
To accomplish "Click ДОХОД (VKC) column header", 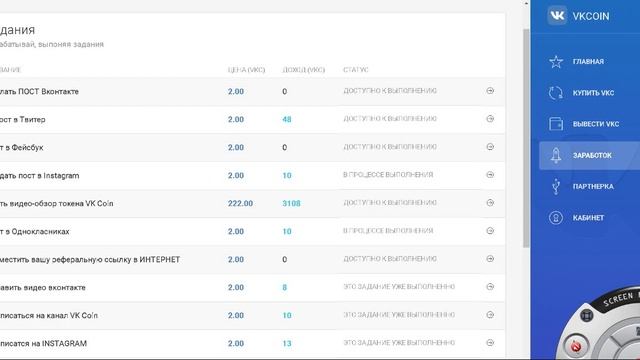I will click(303, 70).
